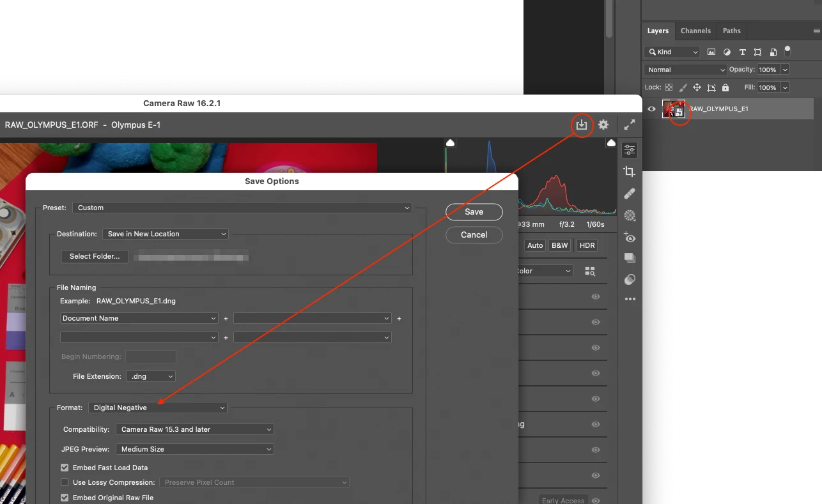
Task: Open the Layers panel hamburger menu
Action: tap(816, 31)
